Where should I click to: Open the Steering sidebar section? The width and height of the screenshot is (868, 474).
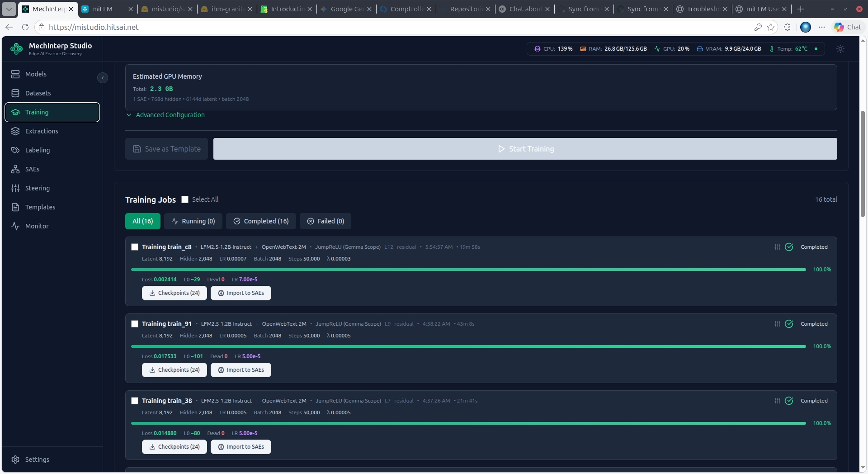tap(52, 188)
